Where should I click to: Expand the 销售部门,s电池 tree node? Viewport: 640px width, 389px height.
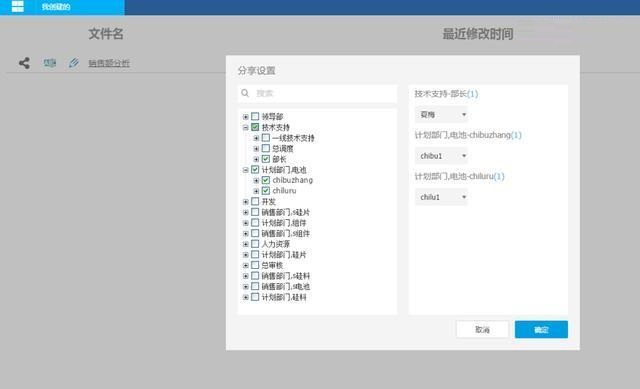tap(246, 287)
